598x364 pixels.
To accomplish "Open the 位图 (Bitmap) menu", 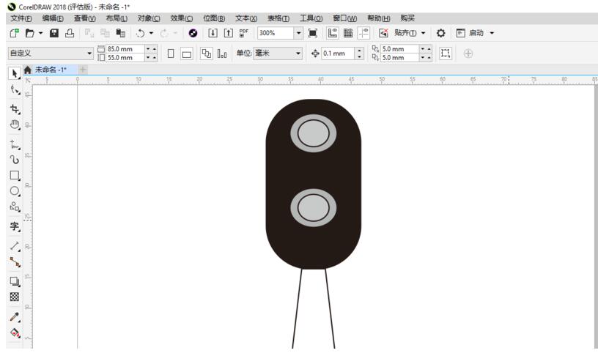I will point(213,18).
